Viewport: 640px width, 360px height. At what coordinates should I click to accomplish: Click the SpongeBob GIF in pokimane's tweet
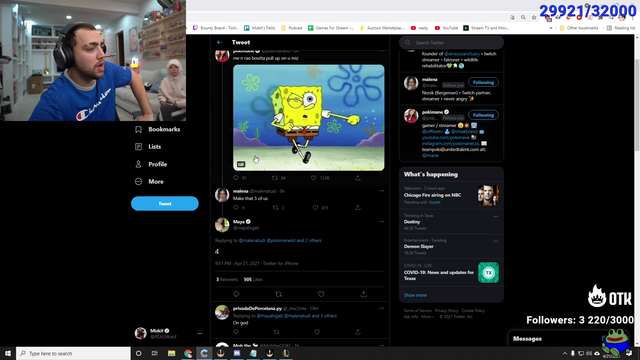point(309,118)
